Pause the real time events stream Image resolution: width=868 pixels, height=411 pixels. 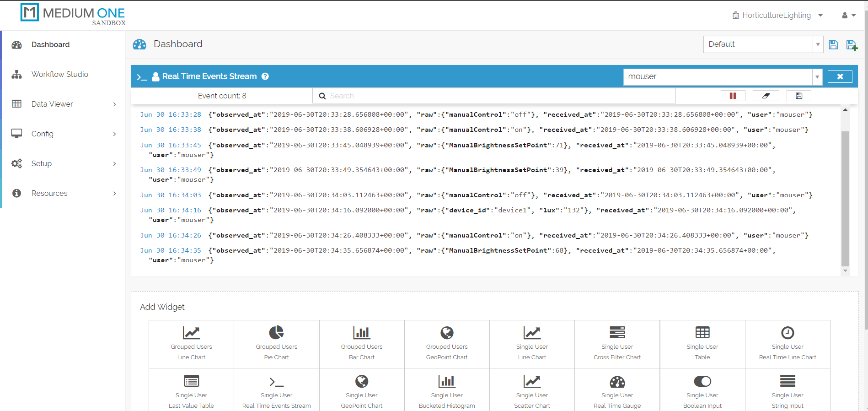(x=733, y=96)
